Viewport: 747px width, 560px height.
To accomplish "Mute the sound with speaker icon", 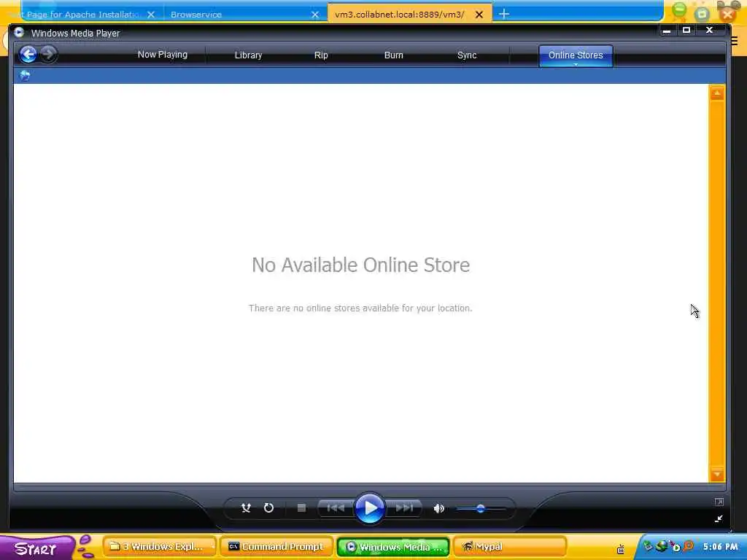I will (x=438, y=508).
